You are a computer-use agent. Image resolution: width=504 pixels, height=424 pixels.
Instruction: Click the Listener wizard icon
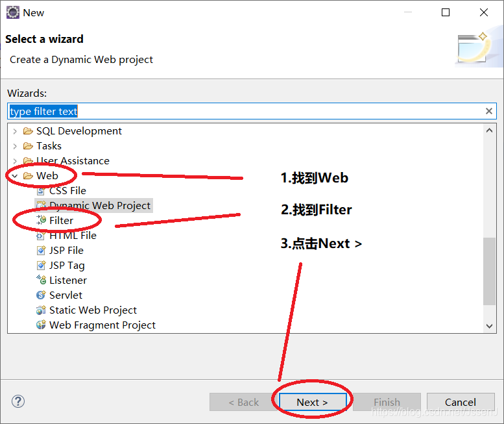coord(41,280)
